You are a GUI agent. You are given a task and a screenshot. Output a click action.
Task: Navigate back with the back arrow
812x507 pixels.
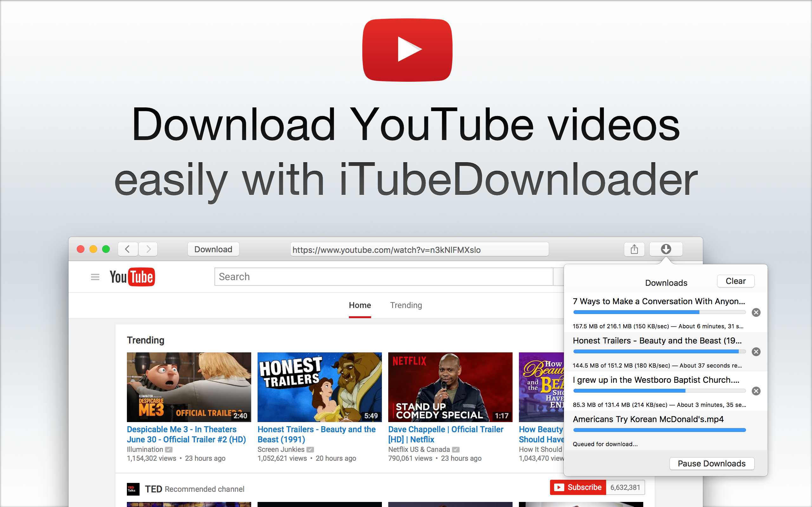(x=128, y=249)
